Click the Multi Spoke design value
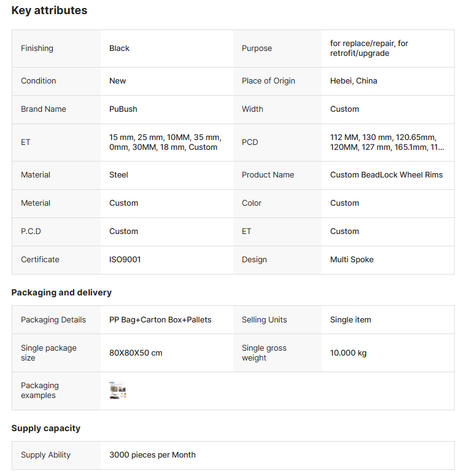This screenshot has height=476, width=467. click(352, 260)
